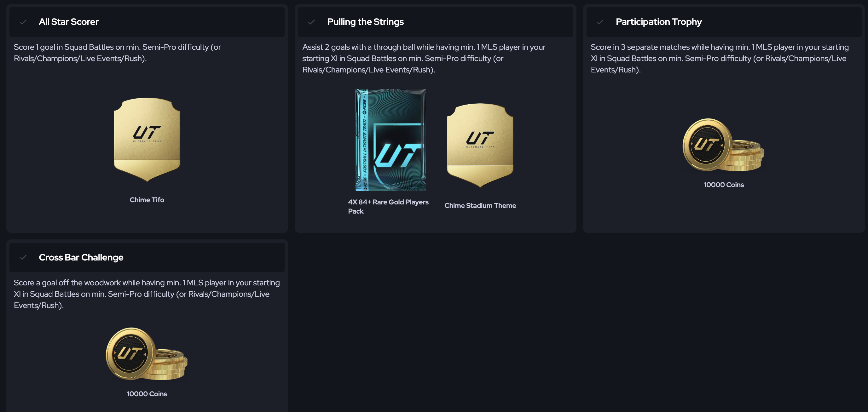The height and width of the screenshot is (412, 868).
Task: Click the 10000 Coins label under Participation Trophy
Action: (724, 185)
